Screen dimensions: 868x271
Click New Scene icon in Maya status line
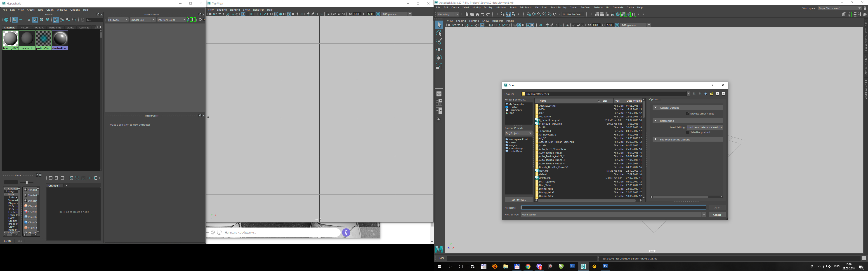click(x=467, y=14)
